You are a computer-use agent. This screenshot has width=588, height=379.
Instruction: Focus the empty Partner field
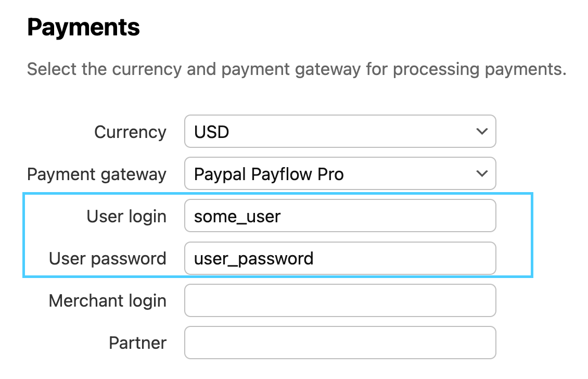pyautogui.click(x=340, y=343)
